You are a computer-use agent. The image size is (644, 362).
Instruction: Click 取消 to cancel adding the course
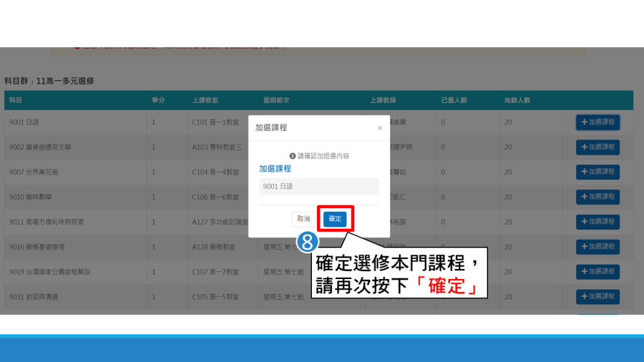[x=304, y=219]
